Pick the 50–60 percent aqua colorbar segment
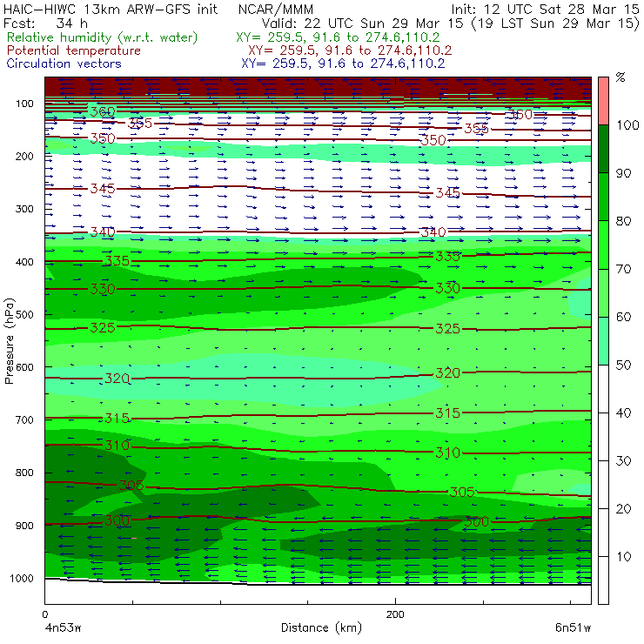 [x=603, y=341]
